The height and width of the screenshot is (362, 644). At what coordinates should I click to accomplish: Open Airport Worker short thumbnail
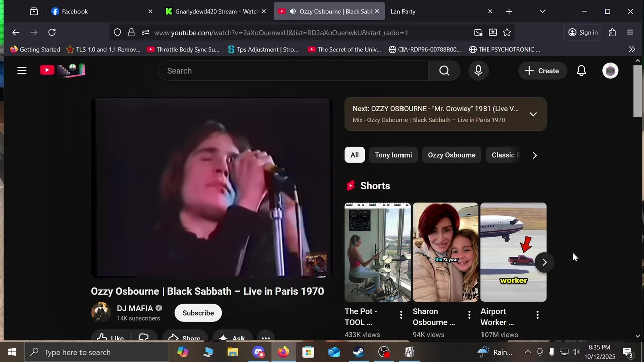pyautogui.click(x=513, y=252)
